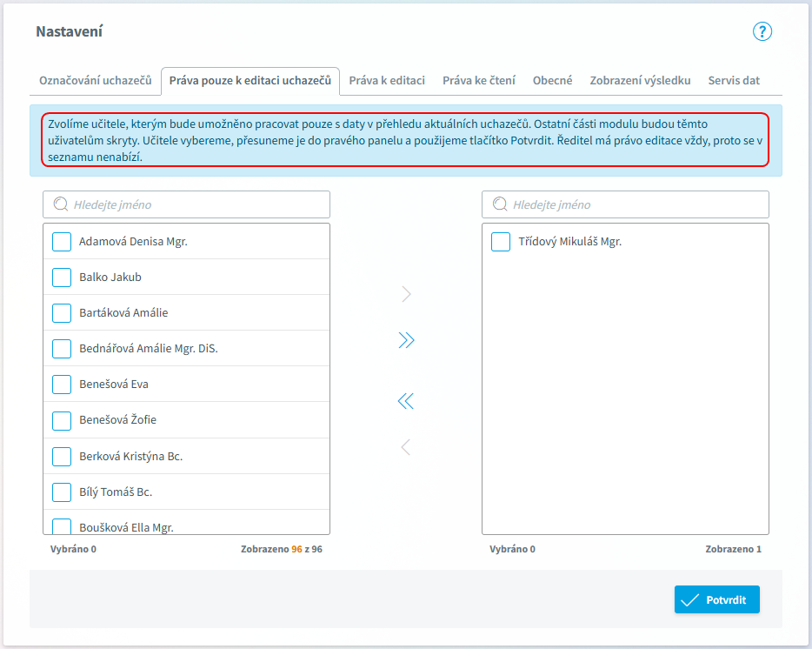Switch to the Označování uchazečů tab
Image resolution: width=812 pixels, height=649 pixels.
pyautogui.click(x=96, y=80)
